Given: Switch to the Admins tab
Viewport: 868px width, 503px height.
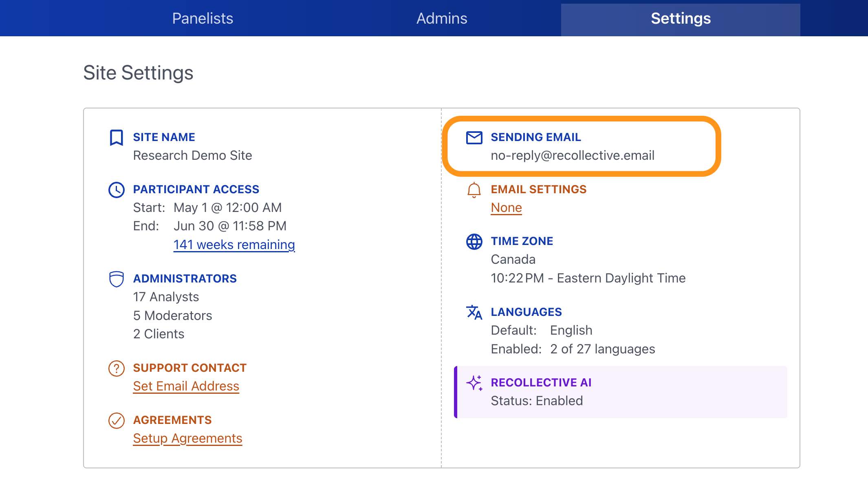Looking at the screenshot, I should 442,18.
